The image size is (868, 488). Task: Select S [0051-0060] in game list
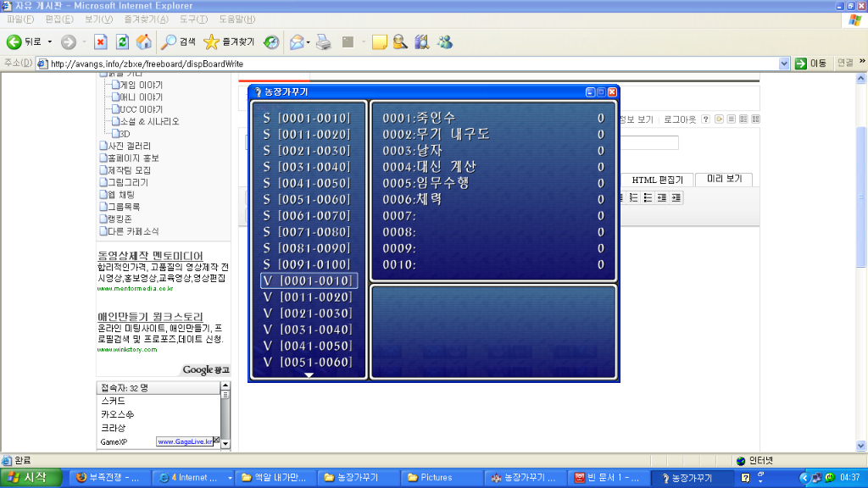pos(307,199)
